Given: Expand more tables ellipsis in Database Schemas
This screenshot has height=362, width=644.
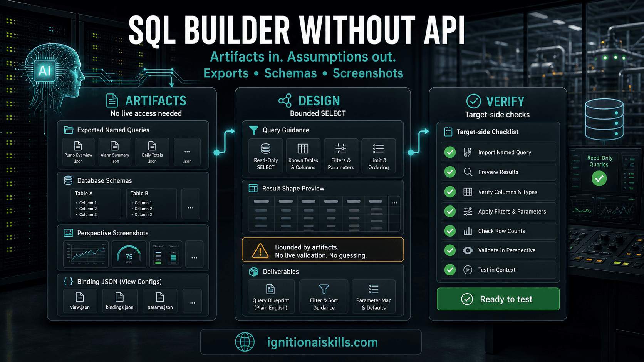Looking at the screenshot, I should tap(191, 204).
